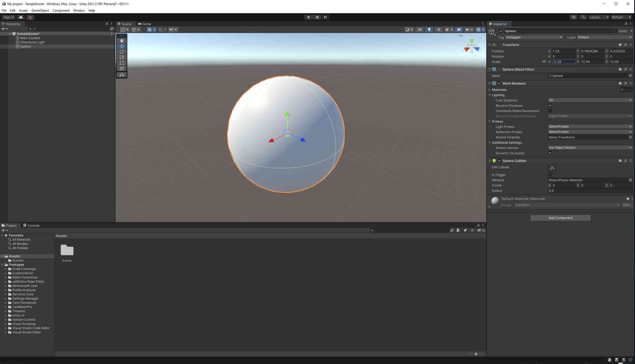Screen dimensions: 635x364
Task: Toggle 2D view mode
Action: (x=419, y=30)
